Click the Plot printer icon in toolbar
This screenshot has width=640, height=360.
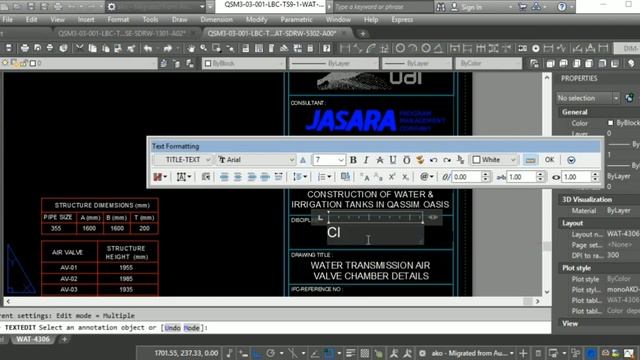click(24, 48)
